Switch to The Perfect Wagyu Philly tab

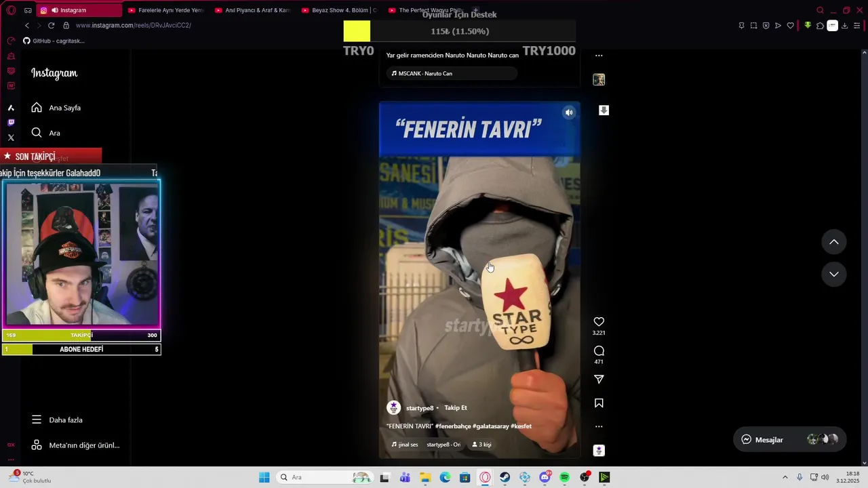[x=425, y=10]
